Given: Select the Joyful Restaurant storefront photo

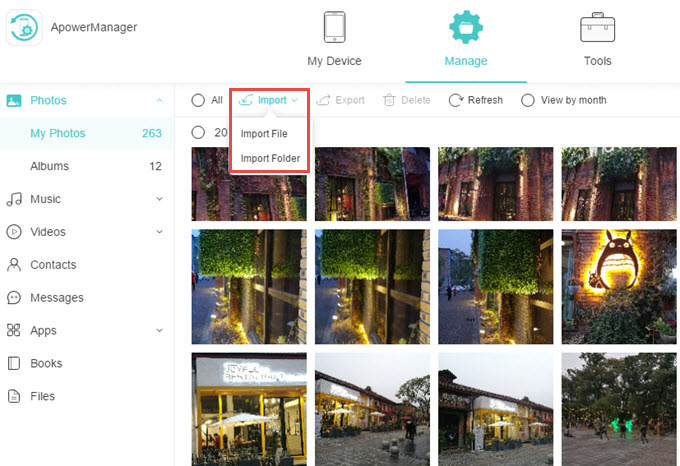Looking at the screenshot, I should 249,409.
